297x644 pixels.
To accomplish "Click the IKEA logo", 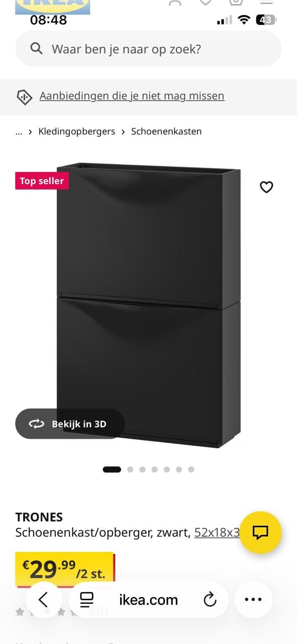I will pyautogui.click(x=53, y=6).
